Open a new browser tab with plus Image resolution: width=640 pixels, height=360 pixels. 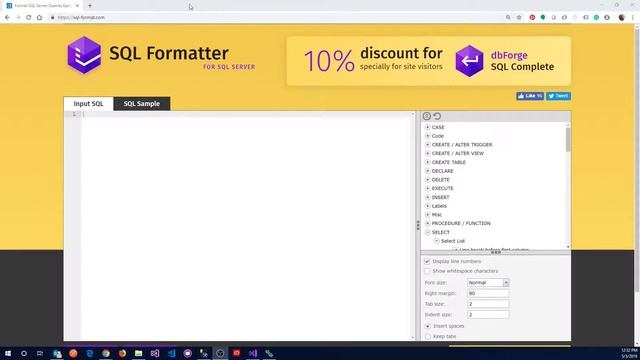[90, 6]
